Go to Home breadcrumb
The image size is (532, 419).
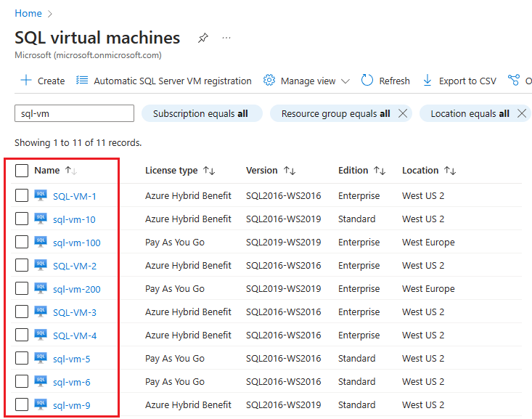coord(28,13)
